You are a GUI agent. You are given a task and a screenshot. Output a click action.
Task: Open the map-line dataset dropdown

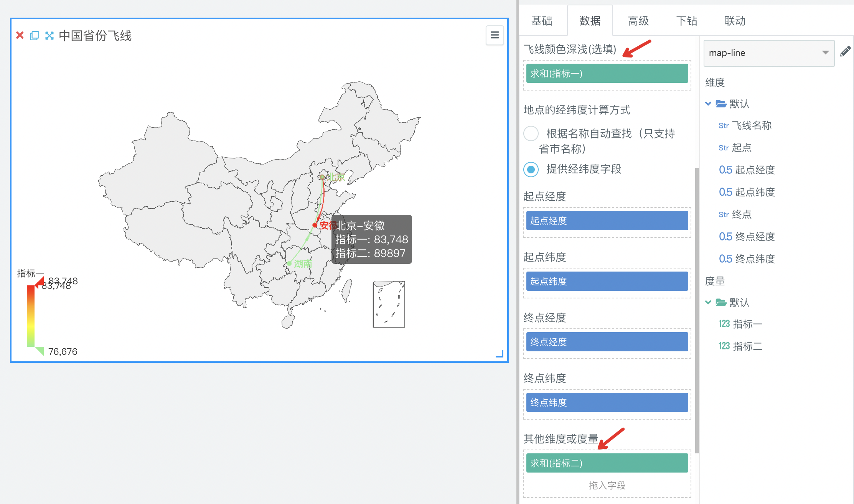[769, 53]
